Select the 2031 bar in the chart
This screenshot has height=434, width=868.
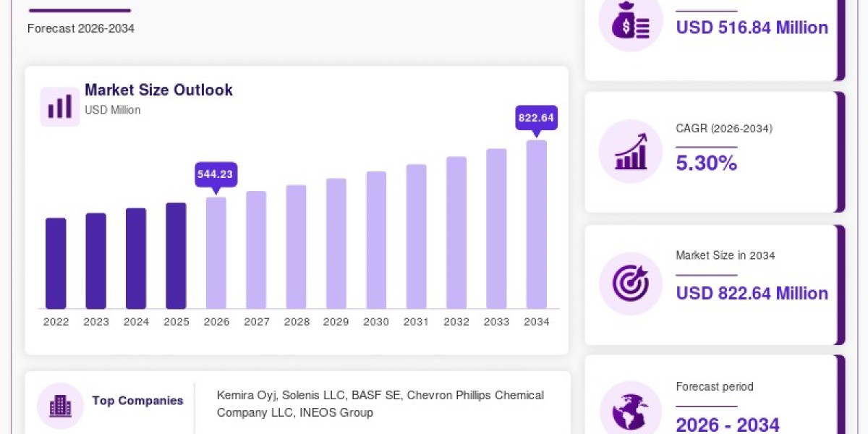tap(416, 237)
